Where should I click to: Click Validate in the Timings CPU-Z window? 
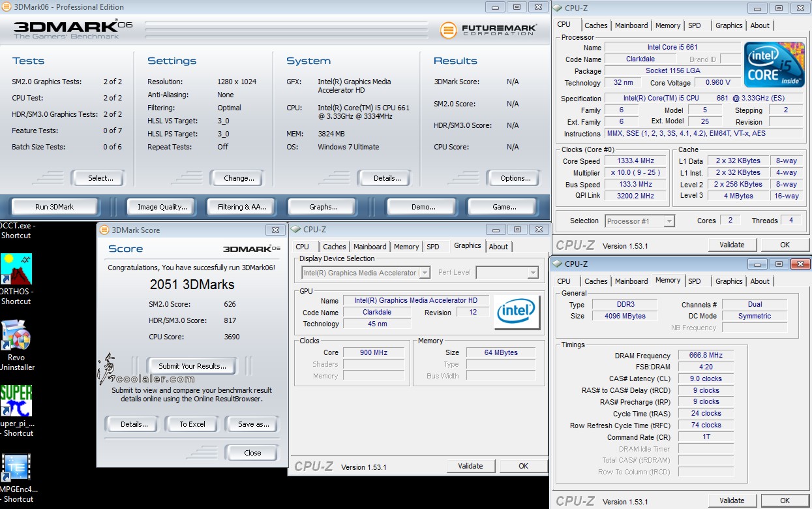click(732, 501)
